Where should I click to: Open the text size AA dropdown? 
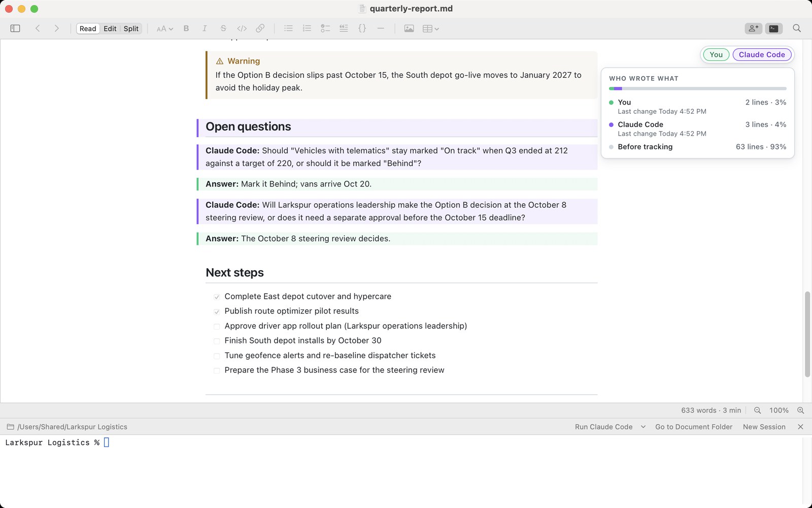(164, 28)
